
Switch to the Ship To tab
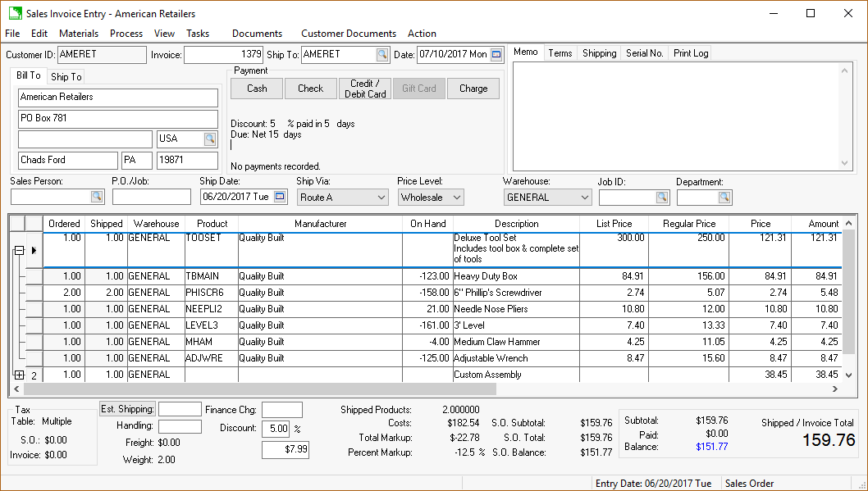(65, 75)
